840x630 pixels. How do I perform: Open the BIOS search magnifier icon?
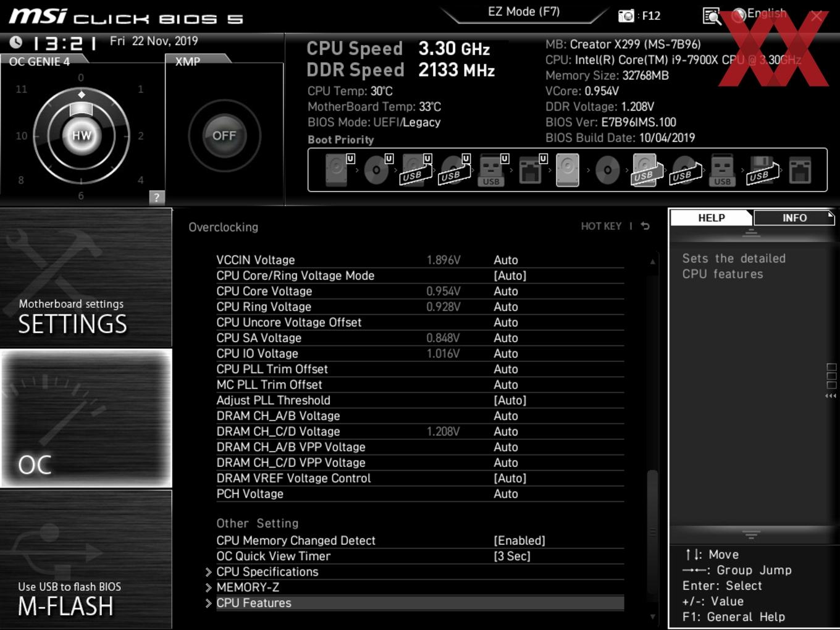coord(712,16)
